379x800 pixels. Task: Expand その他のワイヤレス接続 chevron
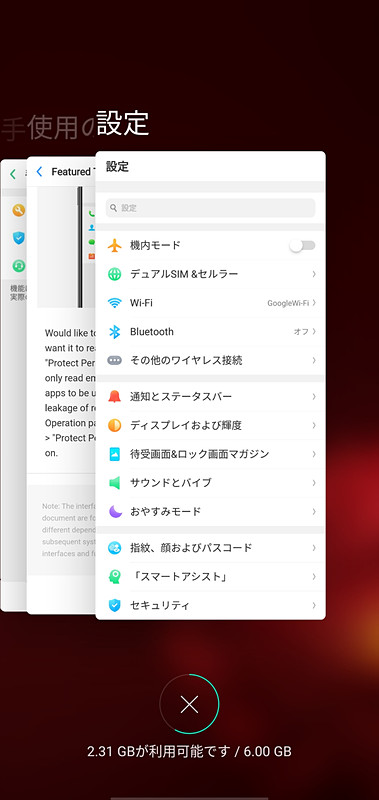pyautogui.click(x=314, y=361)
